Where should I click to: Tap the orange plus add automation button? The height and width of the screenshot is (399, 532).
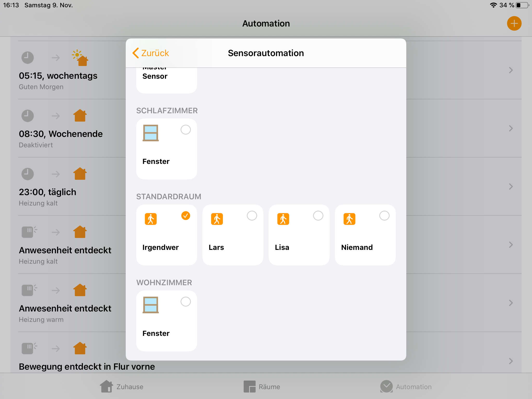(514, 23)
